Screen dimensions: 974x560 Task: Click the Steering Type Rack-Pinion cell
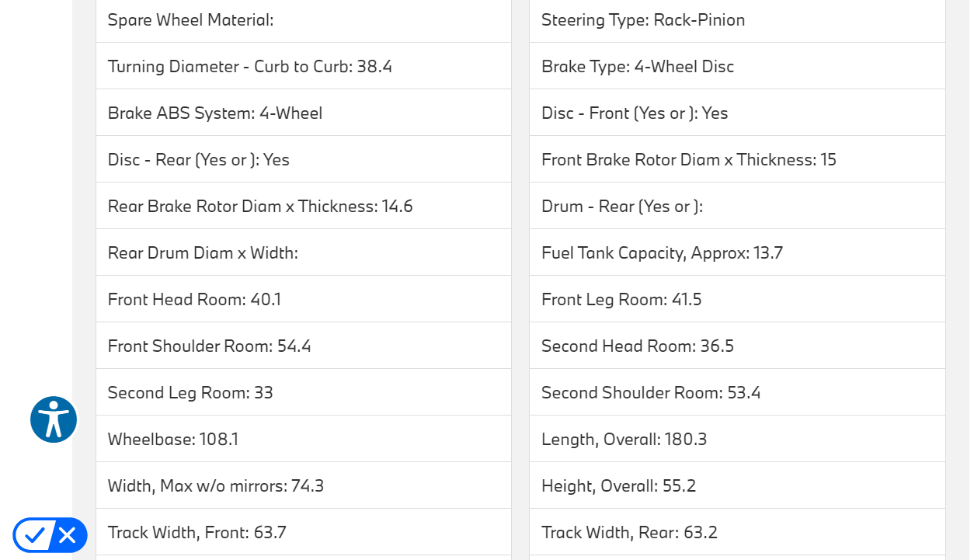click(x=643, y=20)
